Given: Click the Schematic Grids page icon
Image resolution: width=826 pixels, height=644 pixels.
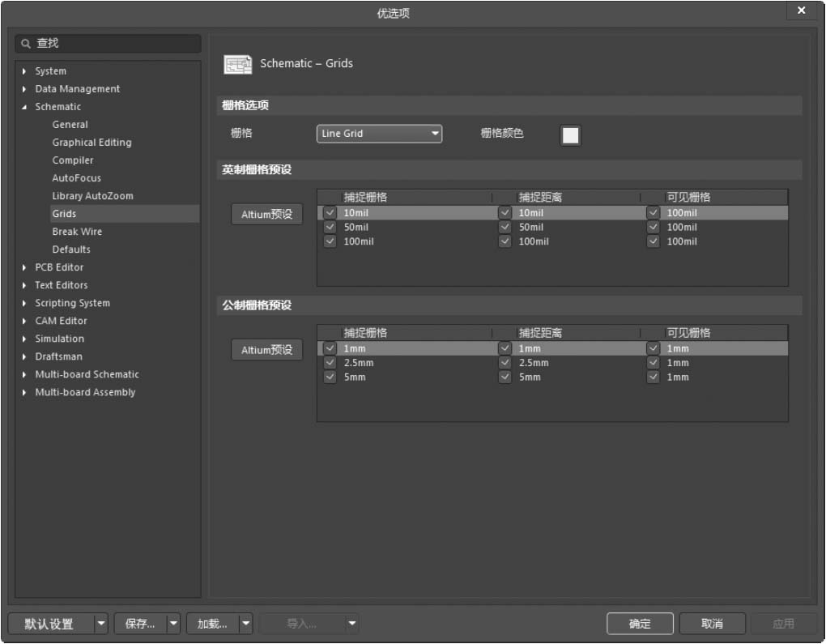Looking at the screenshot, I should point(237,65).
